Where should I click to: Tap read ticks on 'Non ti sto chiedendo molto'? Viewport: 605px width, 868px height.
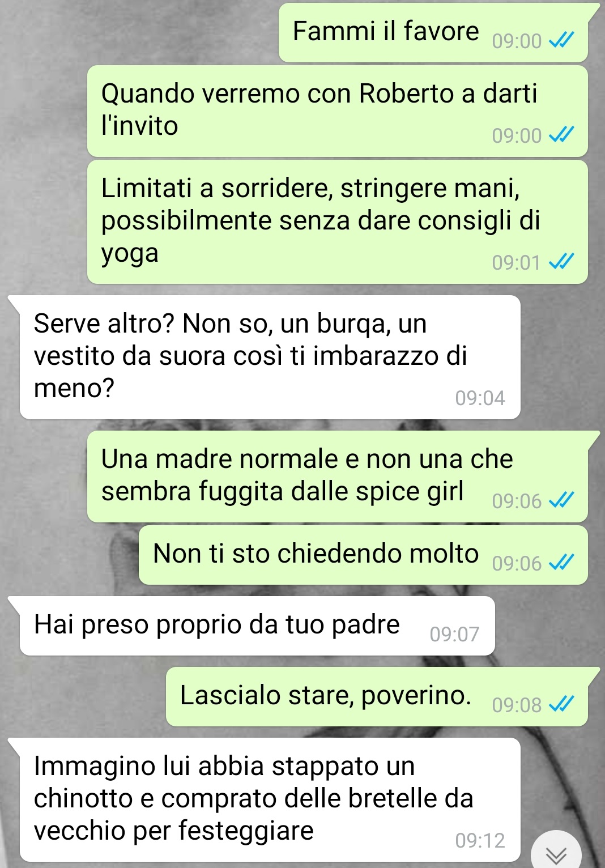pyautogui.click(x=563, y=562)
